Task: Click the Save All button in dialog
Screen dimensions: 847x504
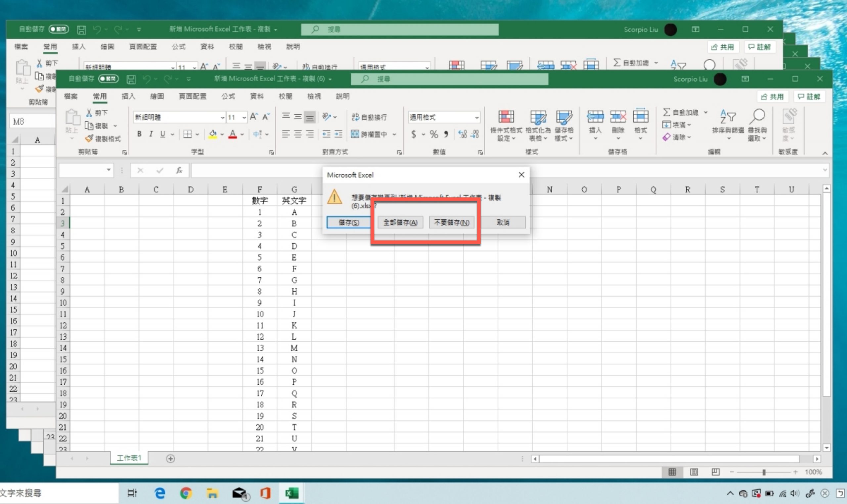Action: 400,222
